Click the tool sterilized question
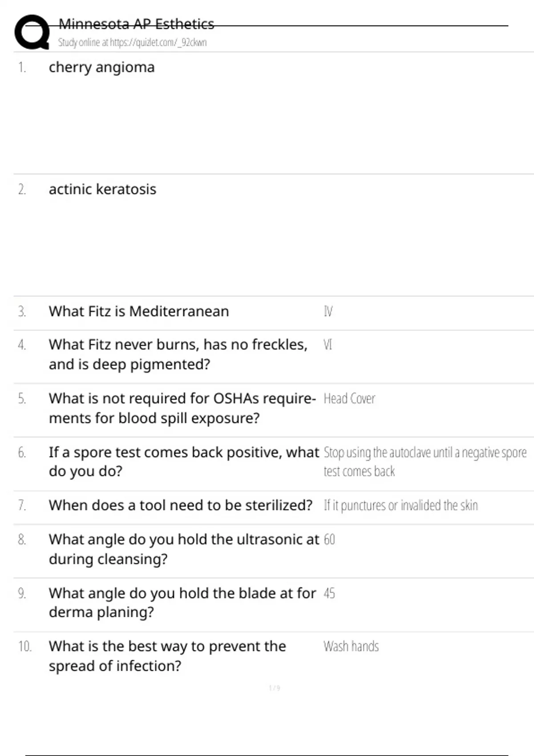Image resolution: width=534 pixels, height=756 pixels. 180,505
